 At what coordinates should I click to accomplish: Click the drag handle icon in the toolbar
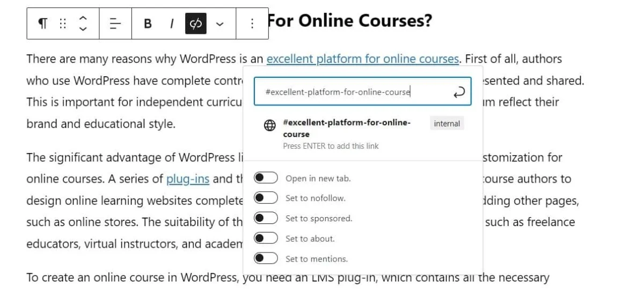click(x=63, y=24)
